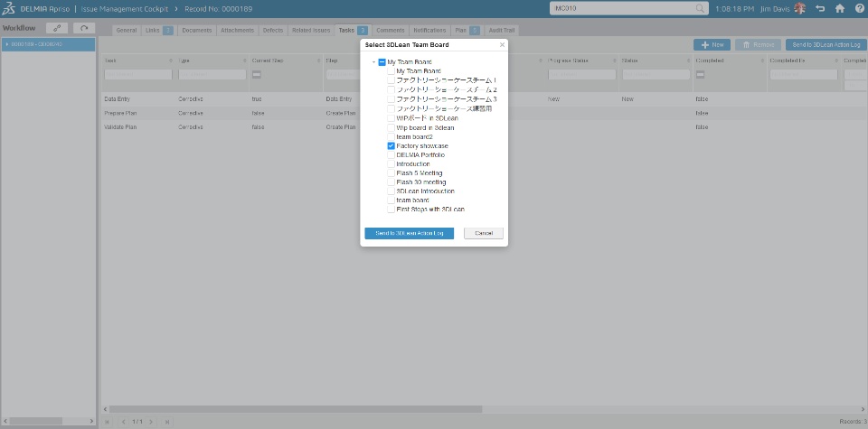
Task: Open the Defects tab
Action: coord(273,31)
